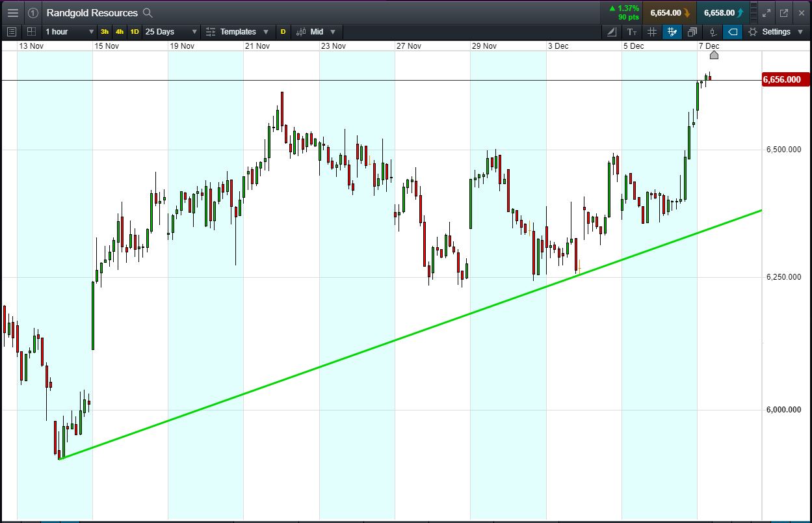812x523 pixels.
Task: Click the striped market depth ladder icon
Action: click(753, 12)
